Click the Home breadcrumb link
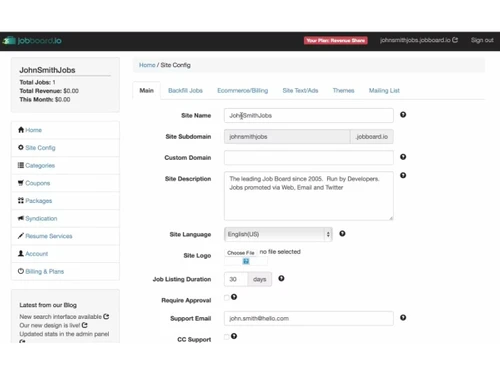The image size is (500, 375). (147, 65)
